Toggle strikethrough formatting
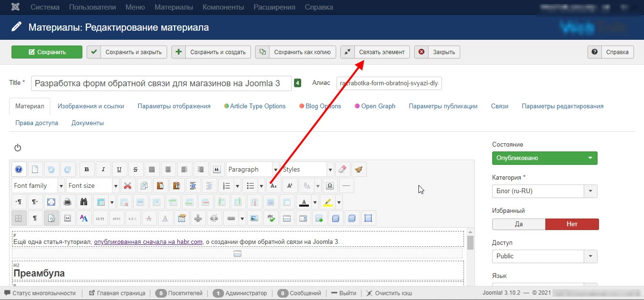 pos(136,169)
